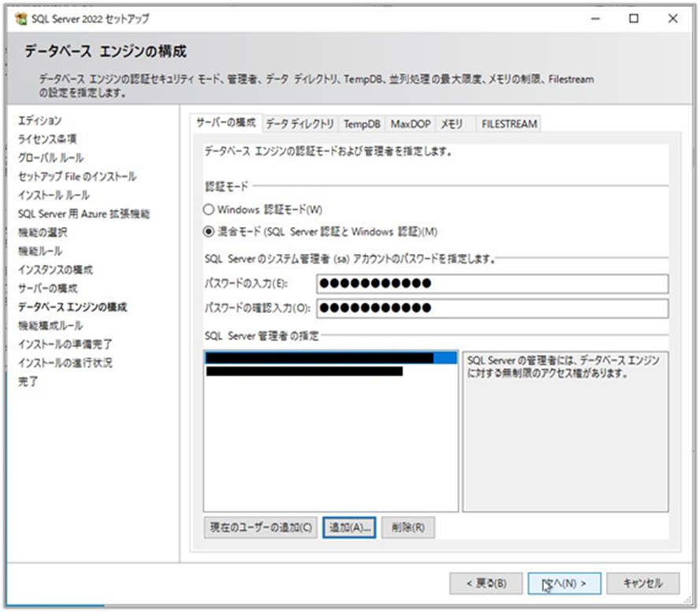Click 機能の選択 in the step list
700x612 pixels.
click(x=43, y=233)
